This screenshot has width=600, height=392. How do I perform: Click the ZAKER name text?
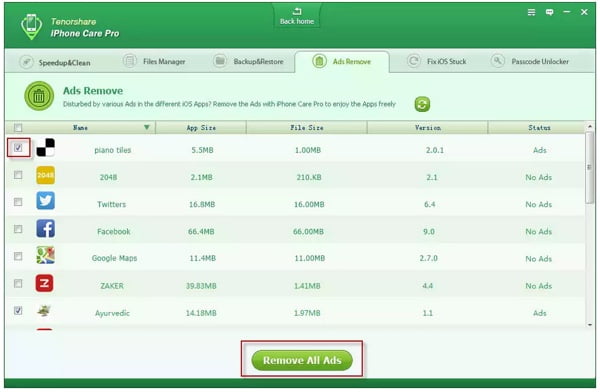112,286
